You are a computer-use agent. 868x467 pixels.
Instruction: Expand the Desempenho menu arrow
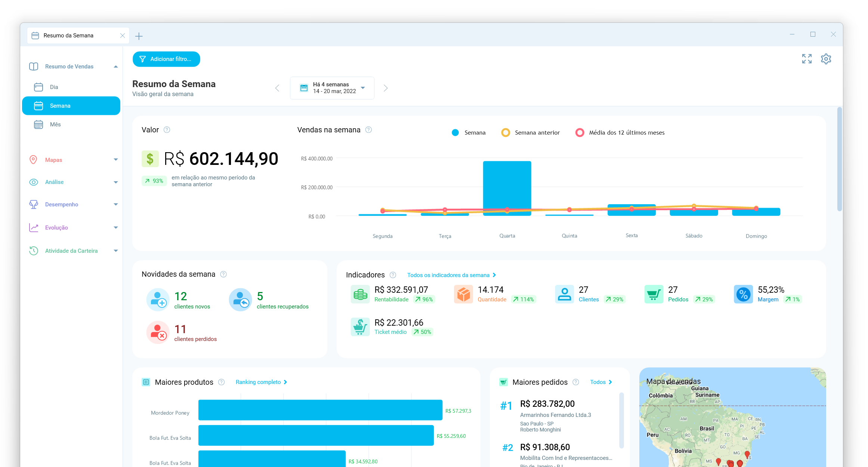point(116,205)
